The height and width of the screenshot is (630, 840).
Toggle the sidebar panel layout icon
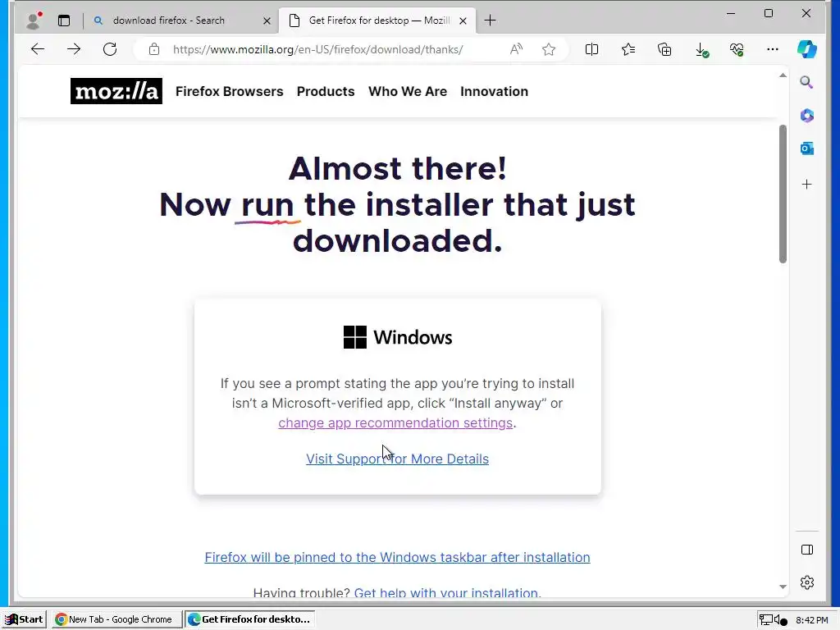(x=807, y=550)
